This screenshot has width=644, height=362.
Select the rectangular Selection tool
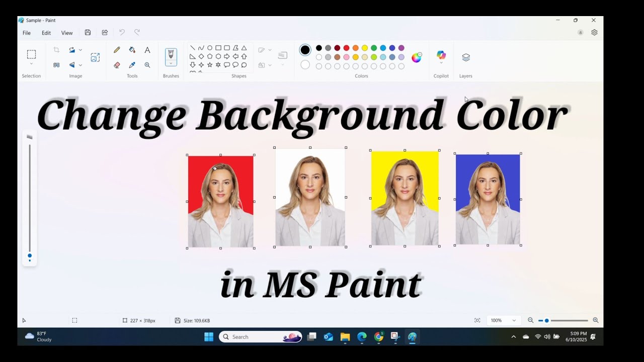click(x=31, y=54)
